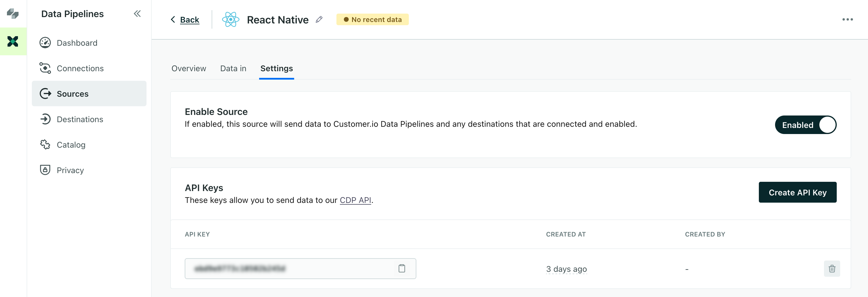Click the API KEY column header
This screenshot has width=868, height=297.
tap(197, 234)
